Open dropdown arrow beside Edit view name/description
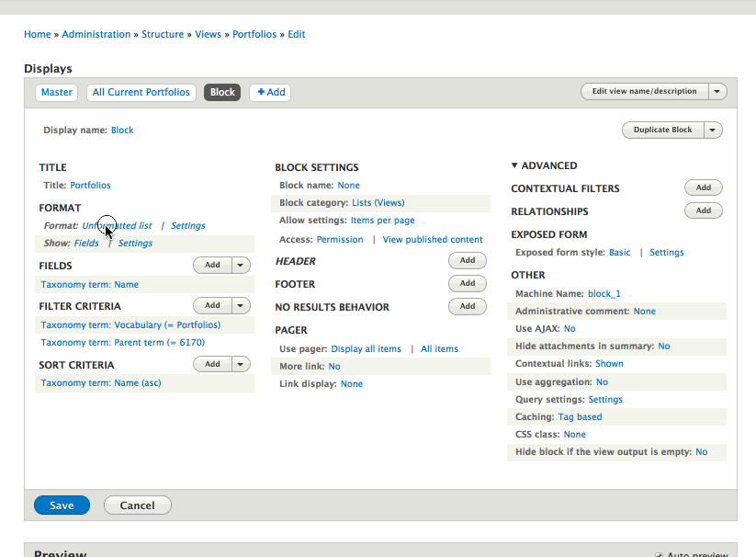 tap(717, 92)
